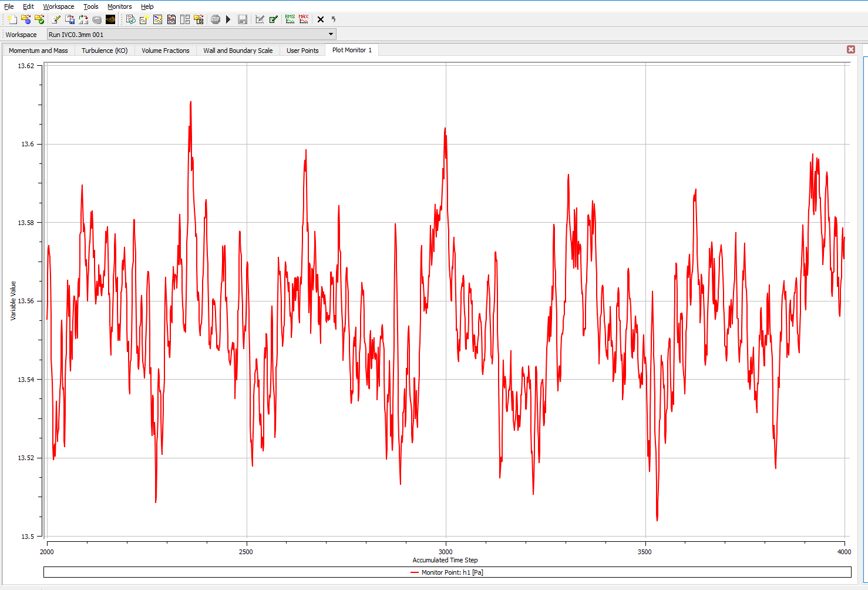The height and width of the screenshot is (590, 868).
Task: Create a new monitor with the star plot icon
Action: pyautogui.click(x=143, y=19)
